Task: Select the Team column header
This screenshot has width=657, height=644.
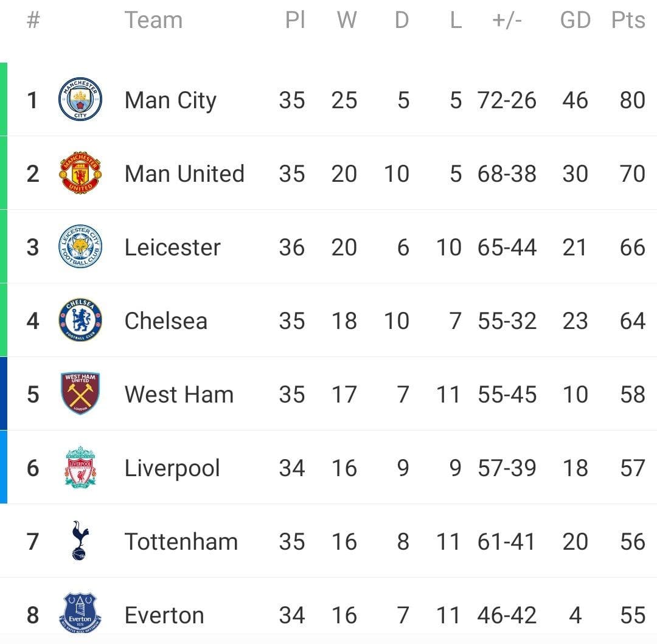Action: coord(153,20)
